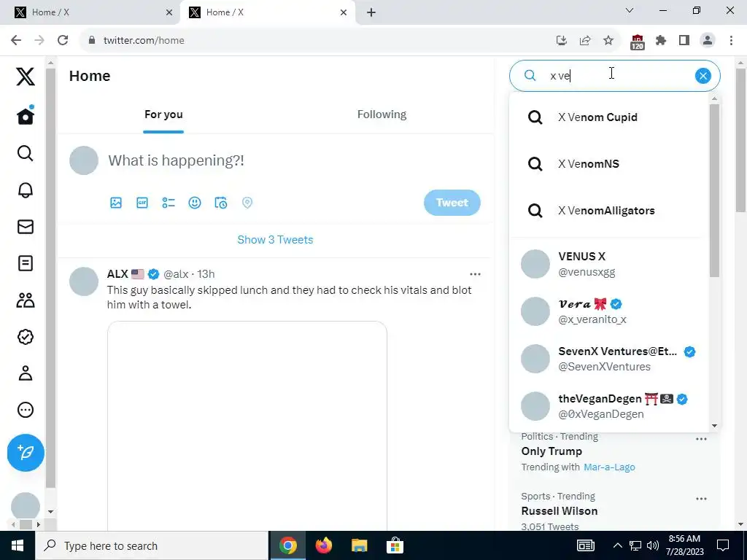This screenshot has height=560, width=747.
Task: Open More options circle icon in the sidebar
Action: click(26, 410)
